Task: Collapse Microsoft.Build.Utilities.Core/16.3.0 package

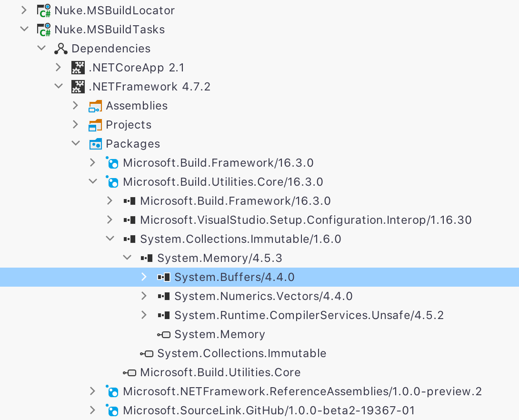Action: point(93,181)
